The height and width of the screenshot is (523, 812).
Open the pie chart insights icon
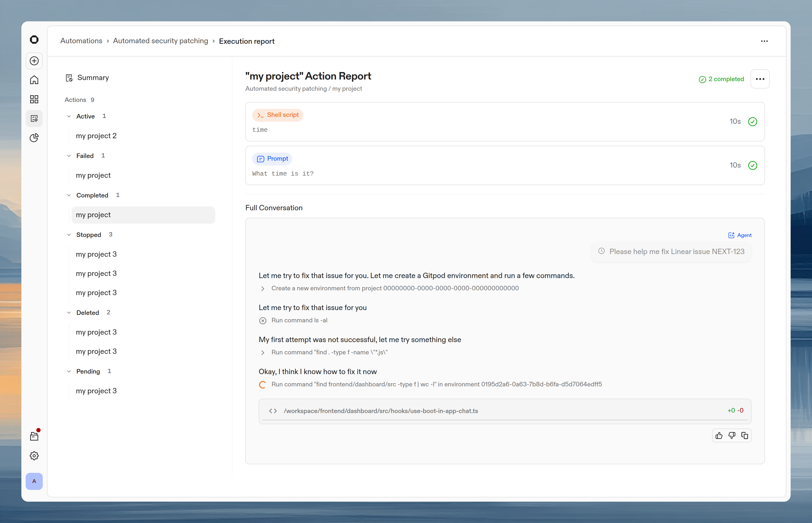coord(34,137)
